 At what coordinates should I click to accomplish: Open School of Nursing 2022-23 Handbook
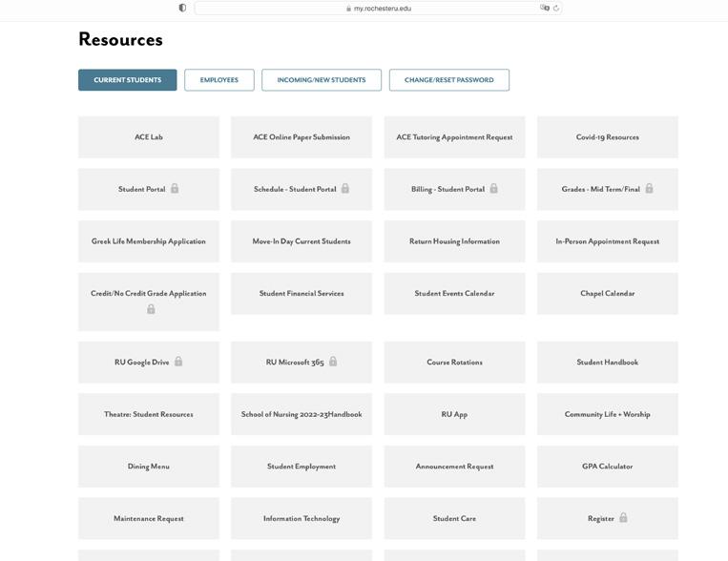click(x=302, y=414)
